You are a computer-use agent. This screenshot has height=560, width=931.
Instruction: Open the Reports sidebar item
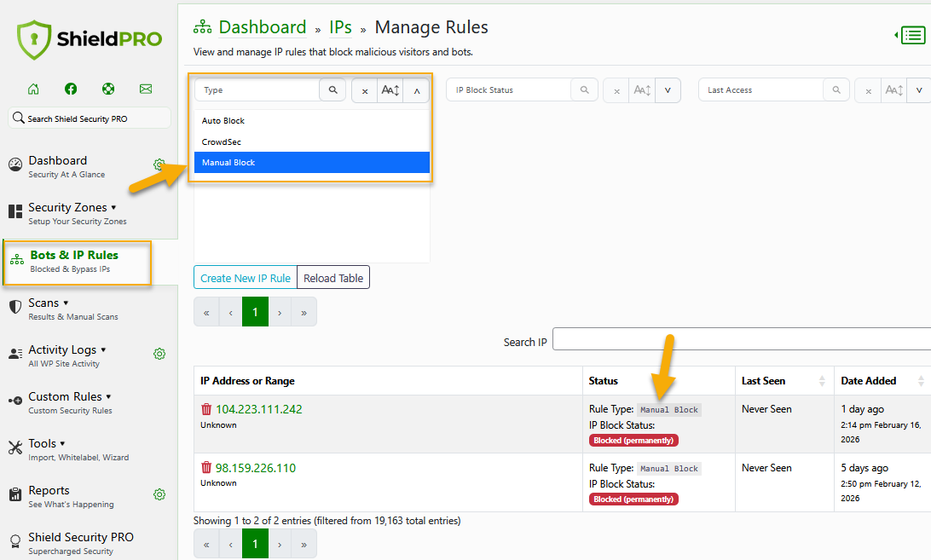(61, 496)
